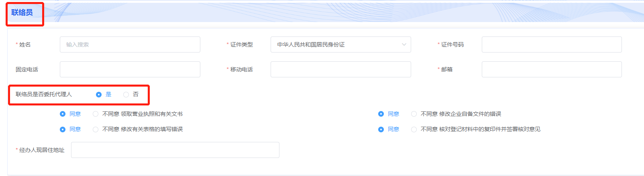Open the 证件类型 dropdown
Image resolution: width=644 pixels, height=176 pixels.
click(341, 45)
